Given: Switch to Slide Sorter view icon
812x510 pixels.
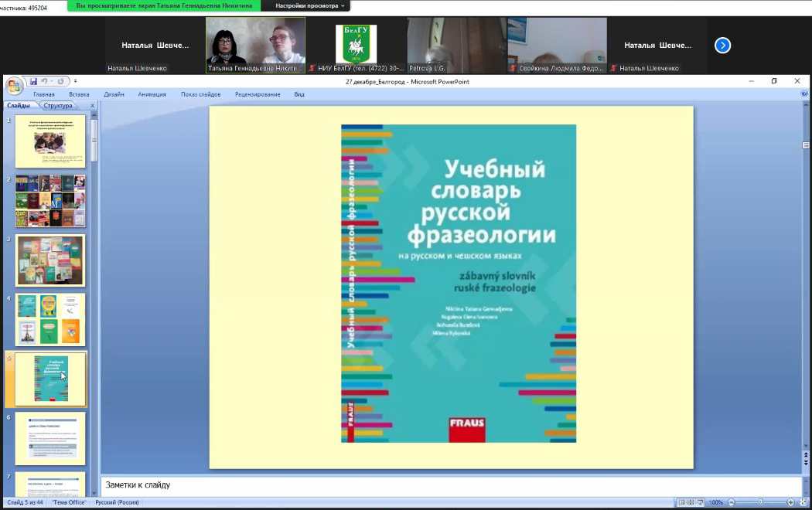Looking at the screenshot, I should [690, 502].
